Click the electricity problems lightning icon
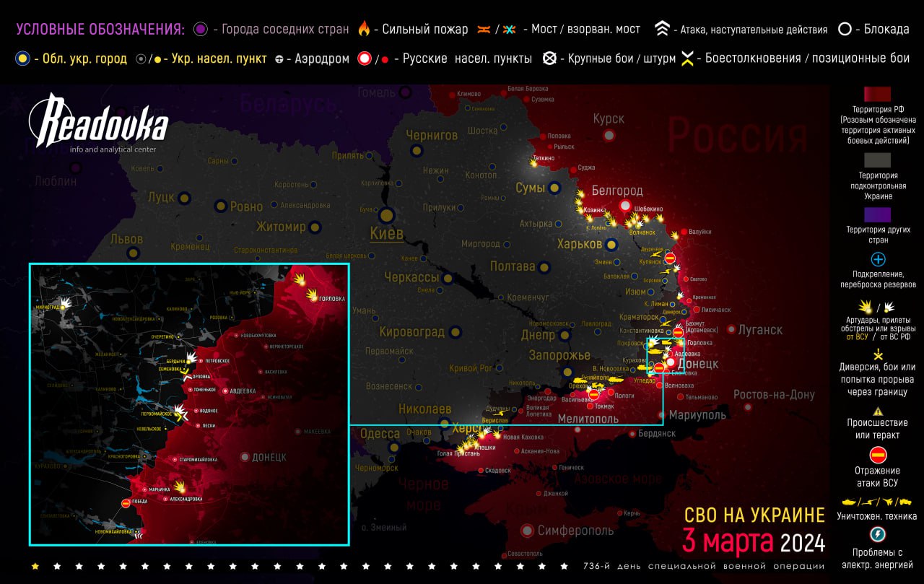This screenshot has height=584, width=924. point(878,535)
